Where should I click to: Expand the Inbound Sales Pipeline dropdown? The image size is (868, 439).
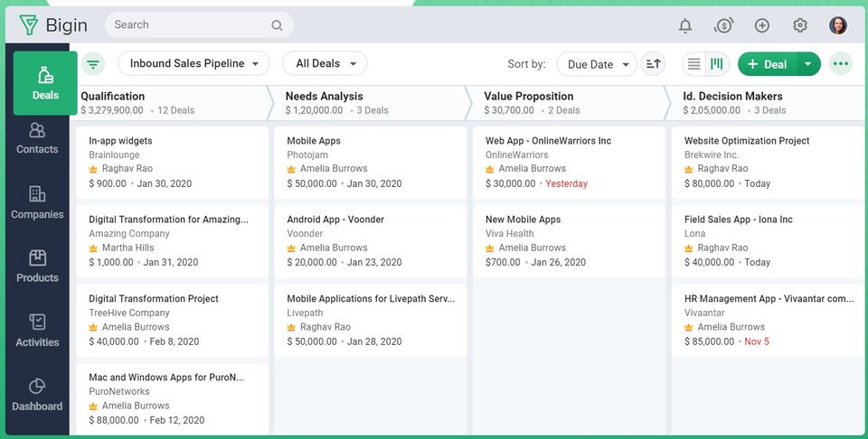click(193, 64)
